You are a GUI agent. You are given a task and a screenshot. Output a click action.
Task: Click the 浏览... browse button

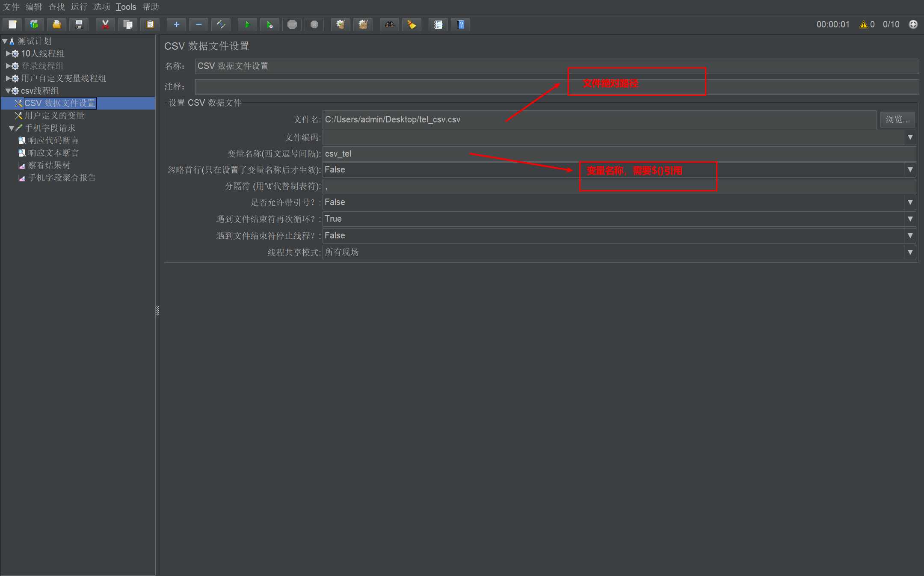tap(897, 119)
